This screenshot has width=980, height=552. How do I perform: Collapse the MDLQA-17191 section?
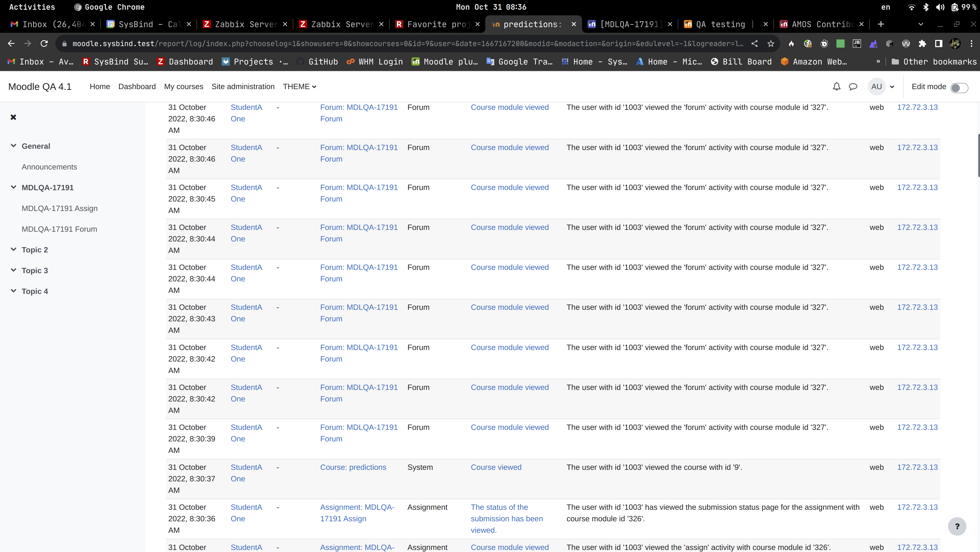(13, 187)
